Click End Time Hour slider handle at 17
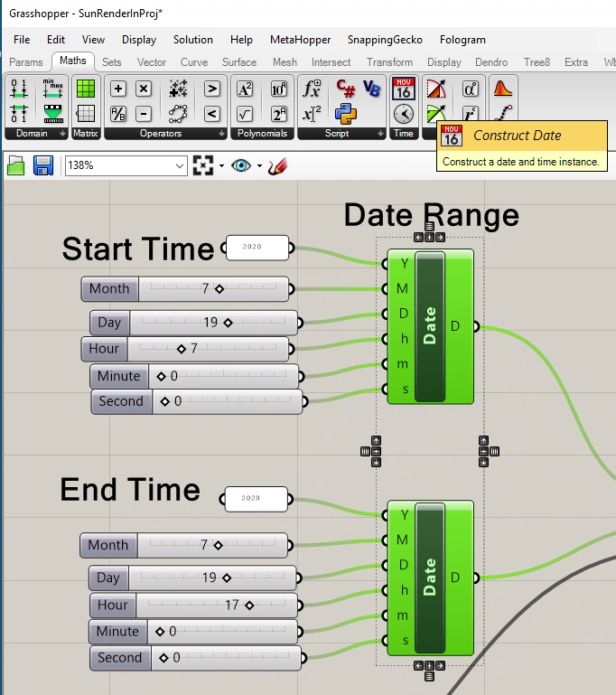The height and width of the screenshot is (695, 616). (x=249, y=605)
